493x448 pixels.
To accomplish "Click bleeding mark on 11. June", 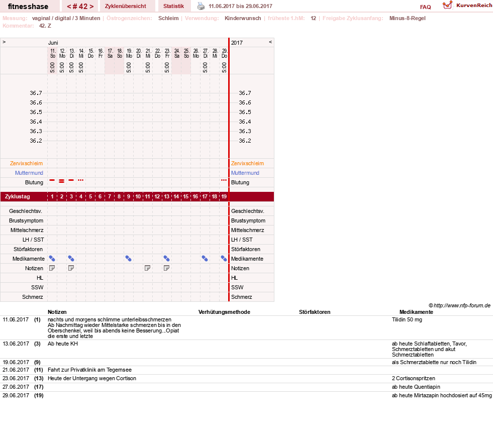I will tap(52, 180).
